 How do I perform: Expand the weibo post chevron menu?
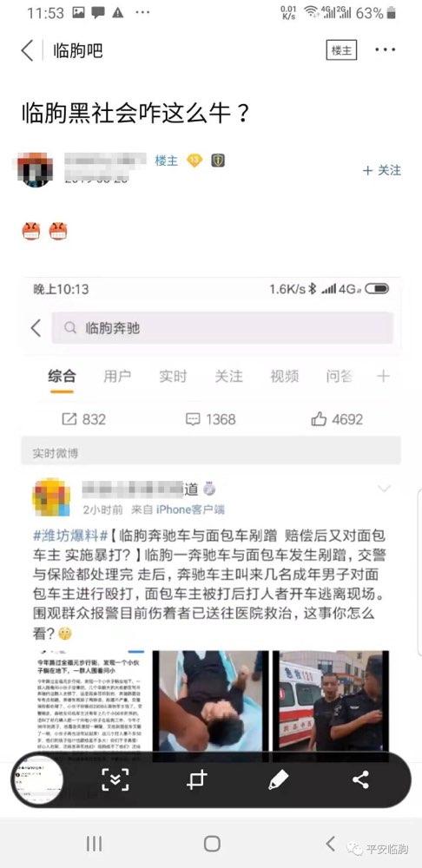pos(383,489)
